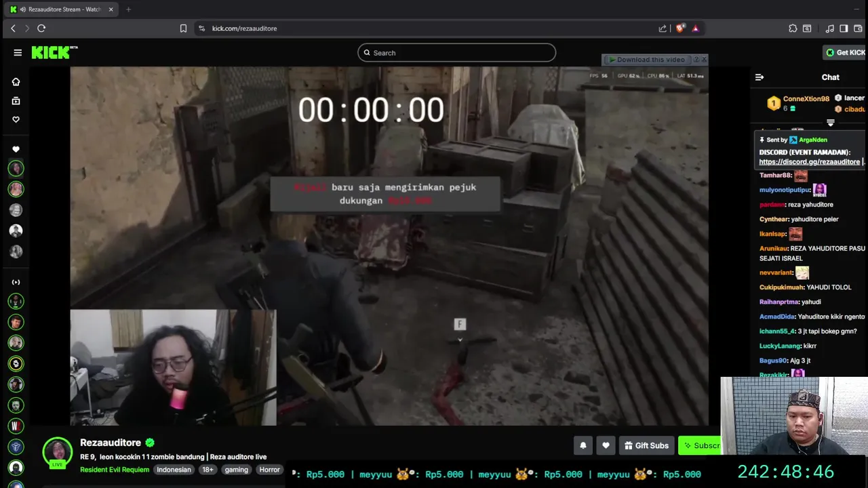
Task: Switch to the Rezaauditore Stream tab
Action: point(60,9)
